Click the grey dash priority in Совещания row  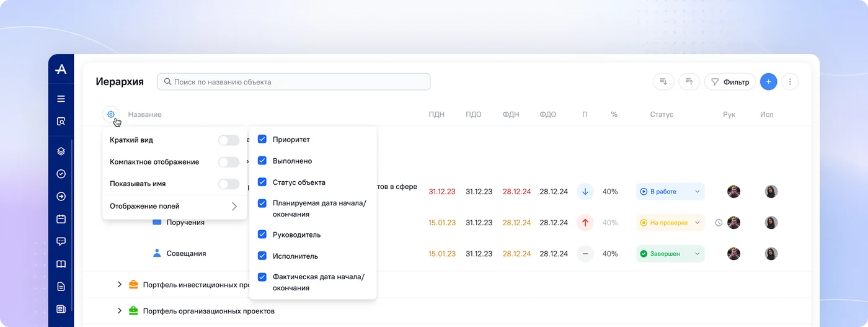point(585,254)
